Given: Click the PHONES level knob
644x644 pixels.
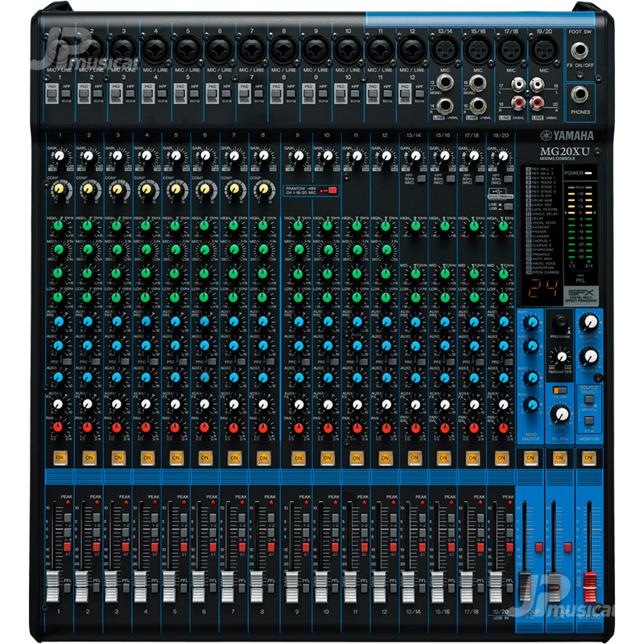Looking at the screenshot, I should pyautogui.click(x=590, y=356).
